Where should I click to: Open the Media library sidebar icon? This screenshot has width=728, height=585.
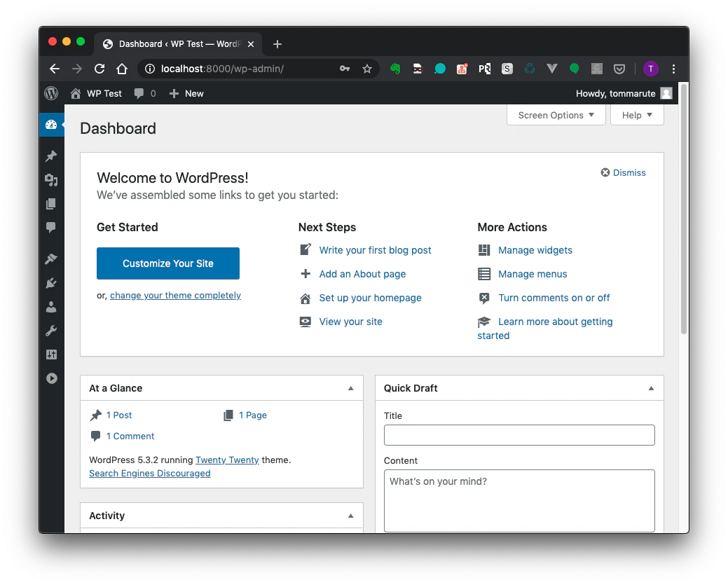tap(51, 179)
